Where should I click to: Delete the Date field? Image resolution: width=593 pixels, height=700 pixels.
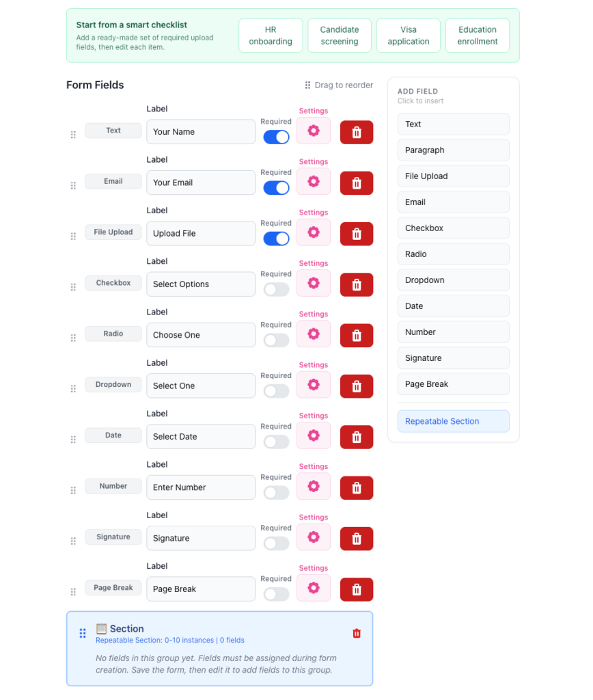coord(356,437)
